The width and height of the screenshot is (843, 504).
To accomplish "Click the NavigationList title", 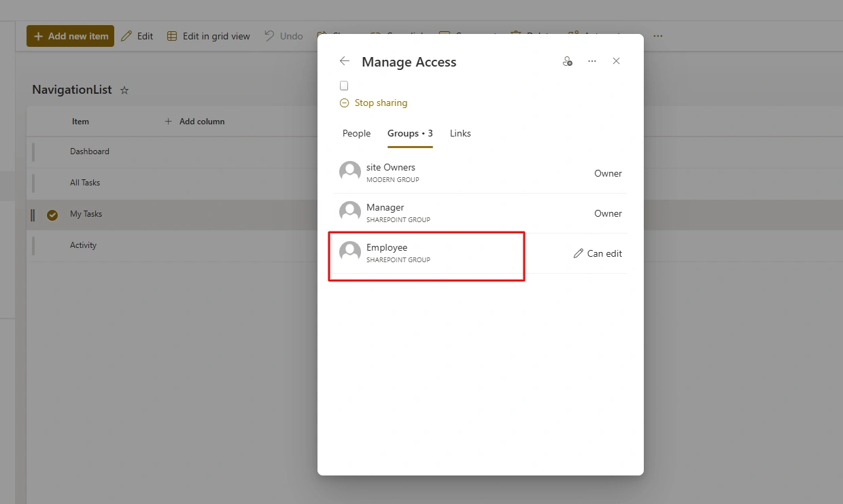I will 72,90.
